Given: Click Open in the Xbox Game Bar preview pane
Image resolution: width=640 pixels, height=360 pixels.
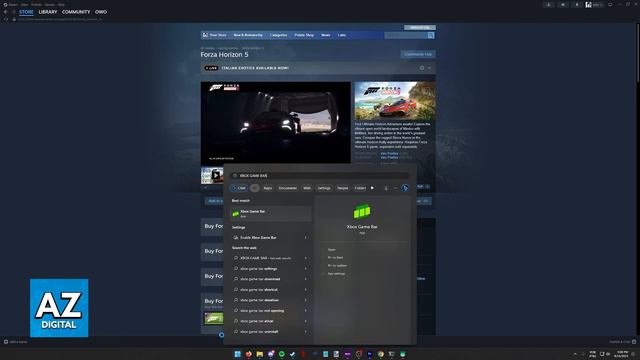Looking at the screenshot, I should pos(331,249).
